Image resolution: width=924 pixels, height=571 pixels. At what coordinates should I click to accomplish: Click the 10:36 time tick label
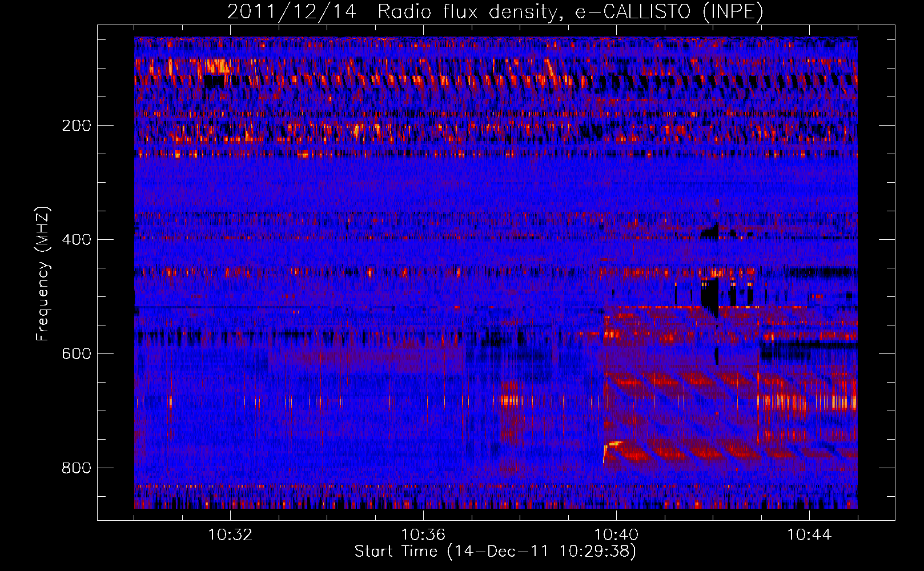pos(423,535)
